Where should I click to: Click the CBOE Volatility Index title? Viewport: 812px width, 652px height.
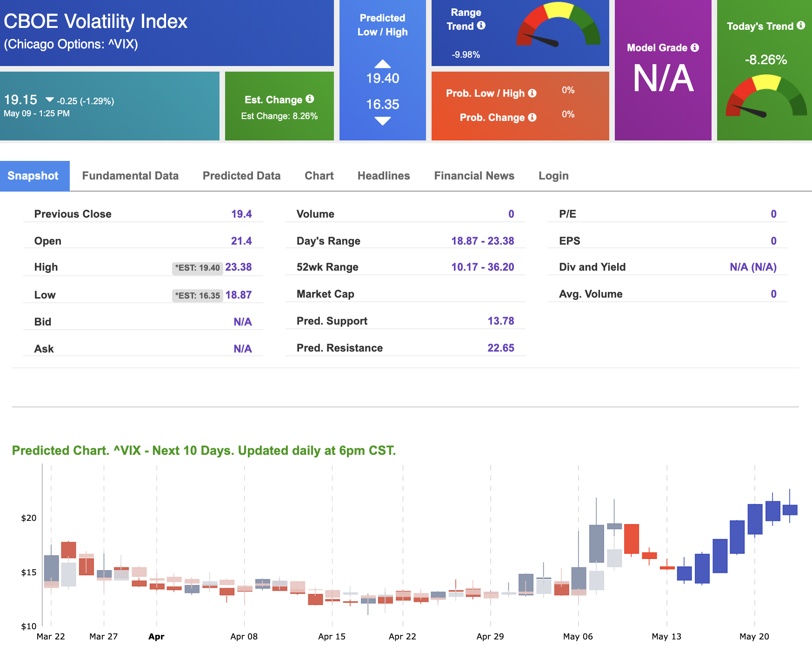tap(95, 21)
